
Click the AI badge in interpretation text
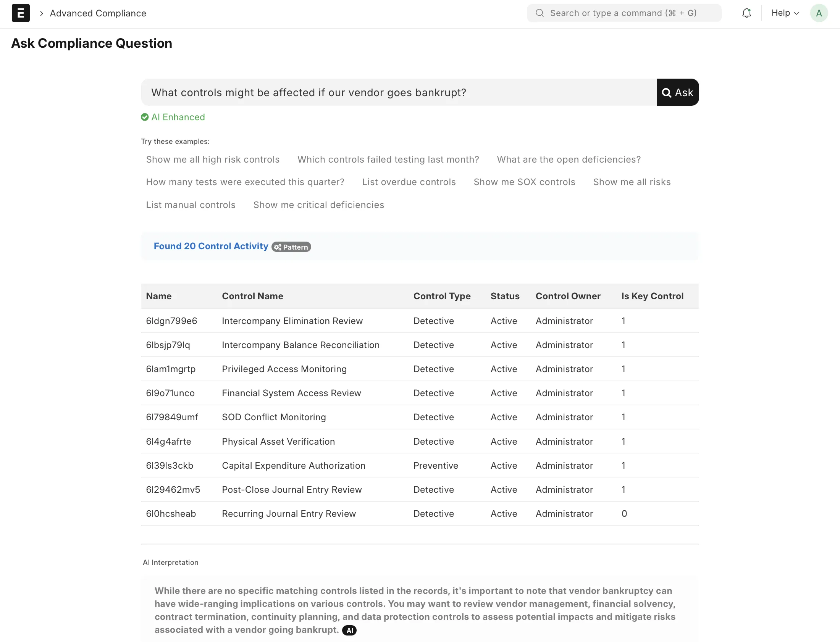(x=349, y=631)
